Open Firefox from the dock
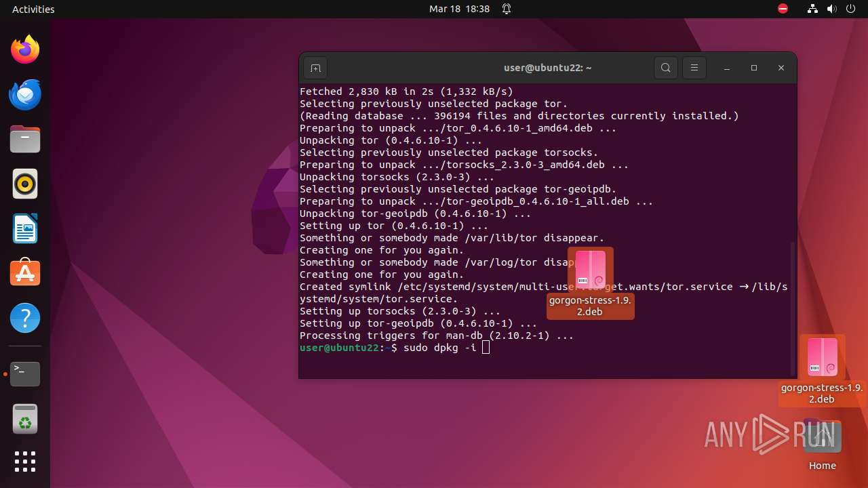868x488 pixels. (25, 49)
